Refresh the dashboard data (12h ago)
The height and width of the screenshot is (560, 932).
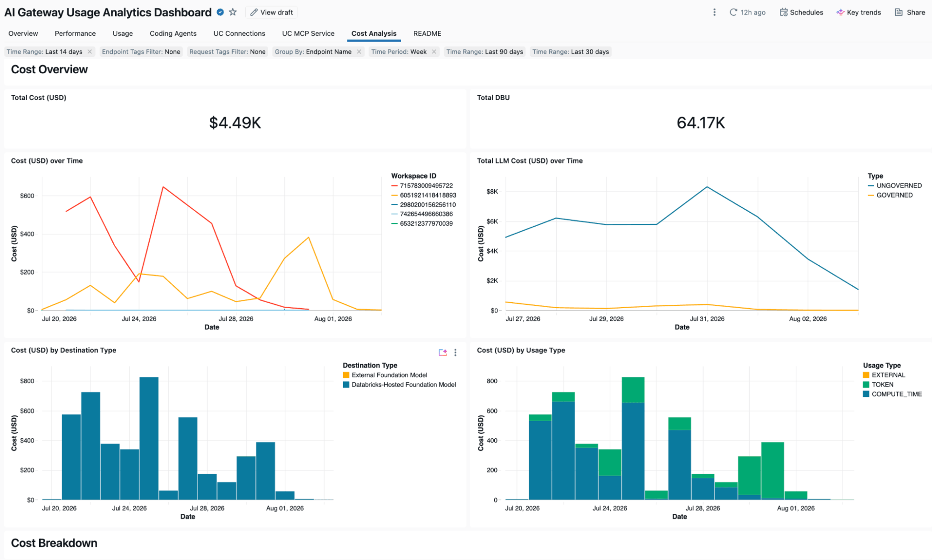pos(747,12)
